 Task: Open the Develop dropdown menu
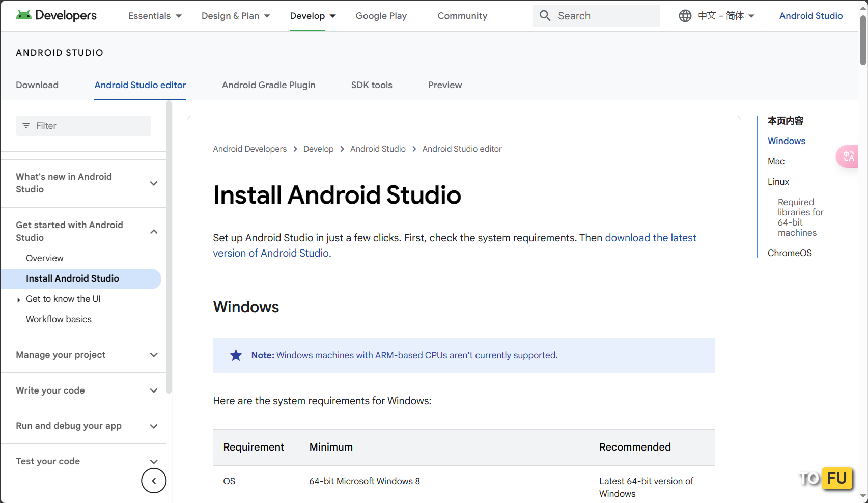click(x=313, y=16)
